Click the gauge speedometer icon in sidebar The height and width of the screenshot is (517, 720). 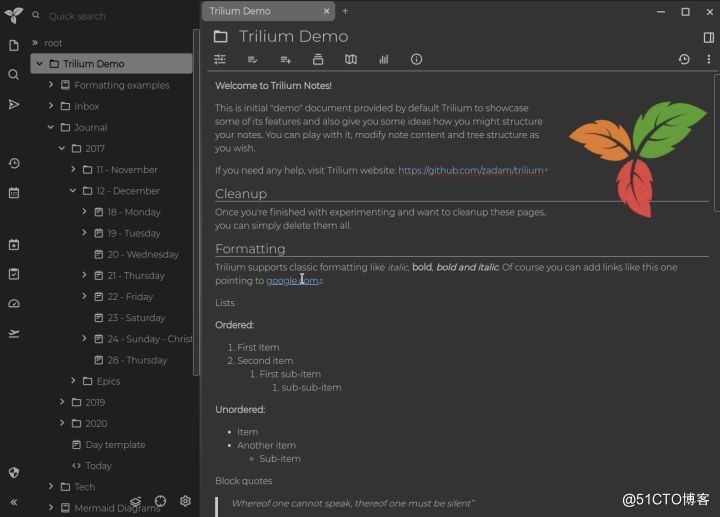point(14,303)
